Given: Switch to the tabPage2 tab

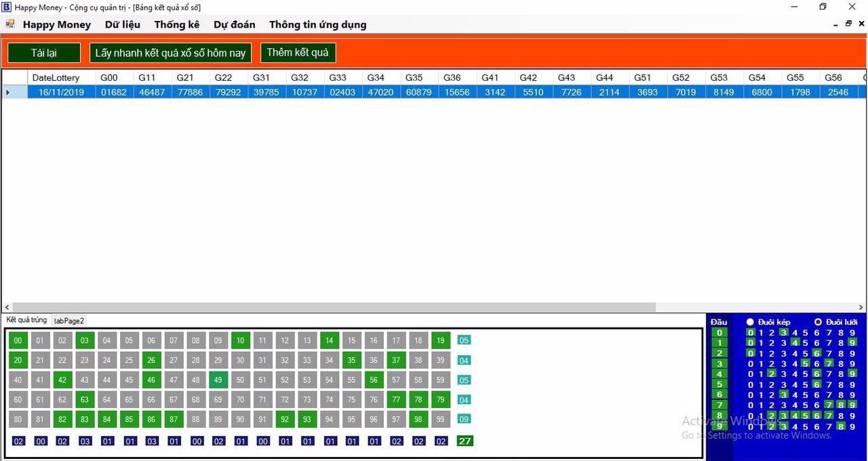Looking at the screenshot, I should coord(68,321).
